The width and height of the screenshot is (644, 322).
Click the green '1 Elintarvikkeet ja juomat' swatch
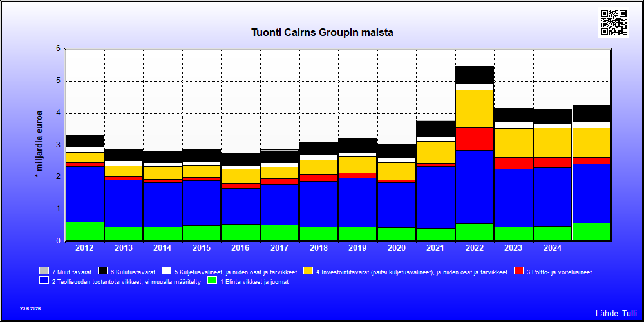(x=212, y=281)
